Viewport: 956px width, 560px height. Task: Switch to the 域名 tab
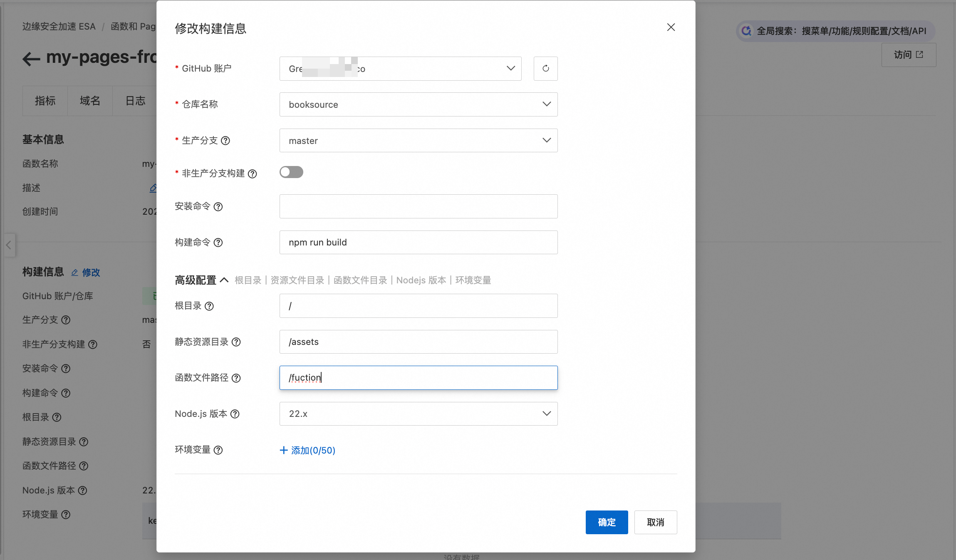(x=90, y=101)
